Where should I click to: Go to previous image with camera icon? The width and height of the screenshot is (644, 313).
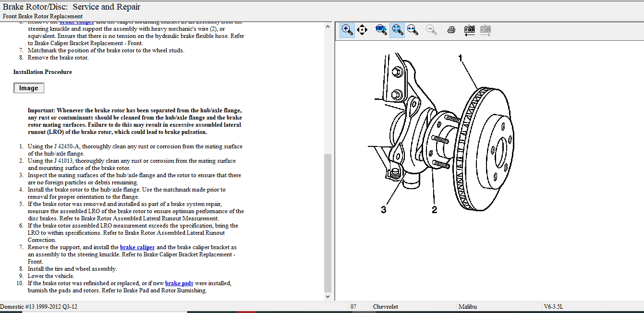click(x=469, y=30)
